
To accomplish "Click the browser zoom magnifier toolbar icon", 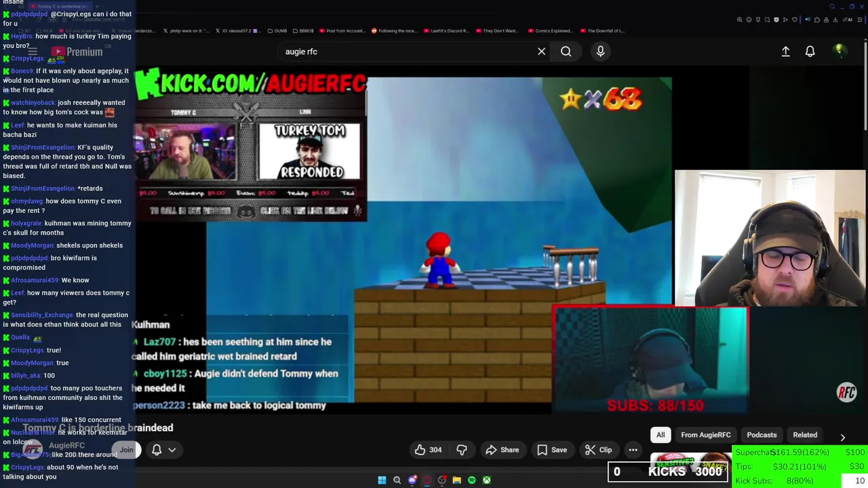I will click(x=739, y=20).
